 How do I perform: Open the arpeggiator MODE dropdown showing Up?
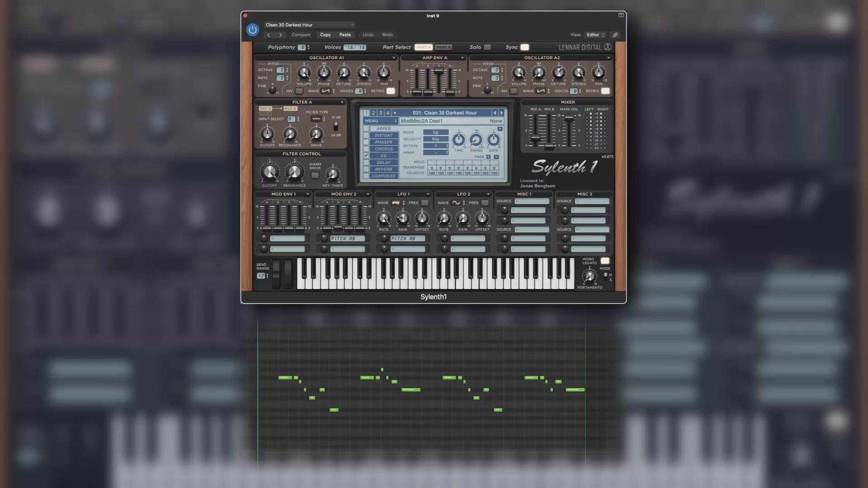[435, 132]
